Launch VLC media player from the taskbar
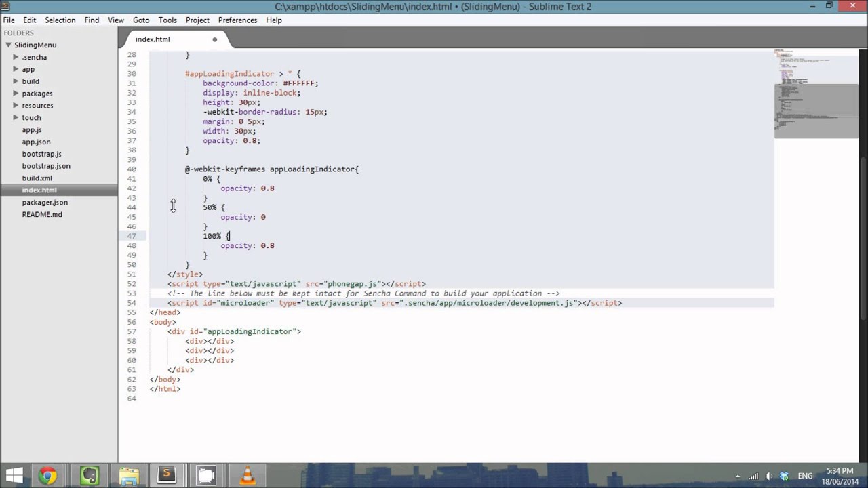Image resolution: width=868 pixels, height=488 pixels. (247, 476)
